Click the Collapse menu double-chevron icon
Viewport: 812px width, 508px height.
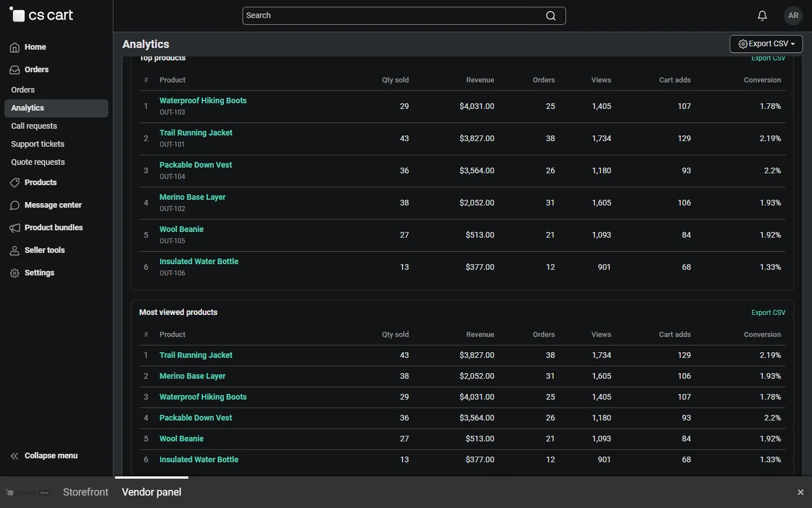point(15,456)
